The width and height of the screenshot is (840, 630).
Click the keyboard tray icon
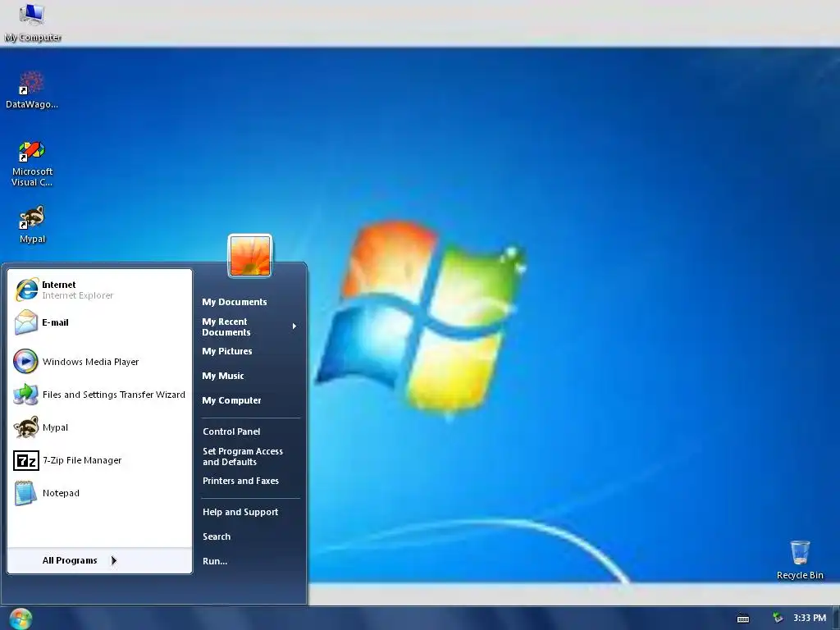(743, 619)
